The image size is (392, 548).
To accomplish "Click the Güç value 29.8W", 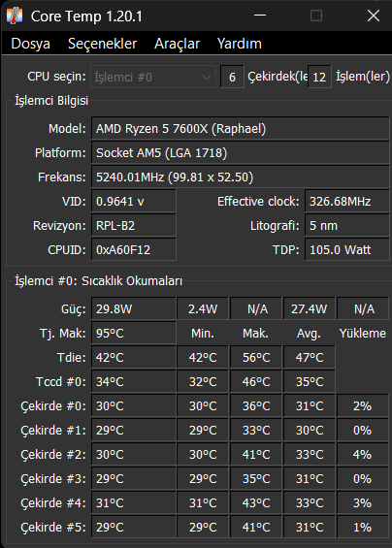I will click(x=134, y=308).
